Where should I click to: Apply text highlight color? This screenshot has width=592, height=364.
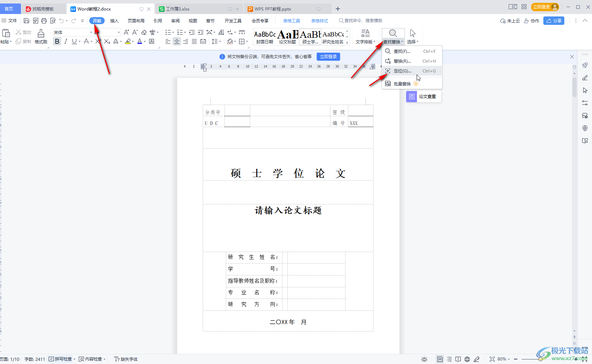[x=128, y=42]
